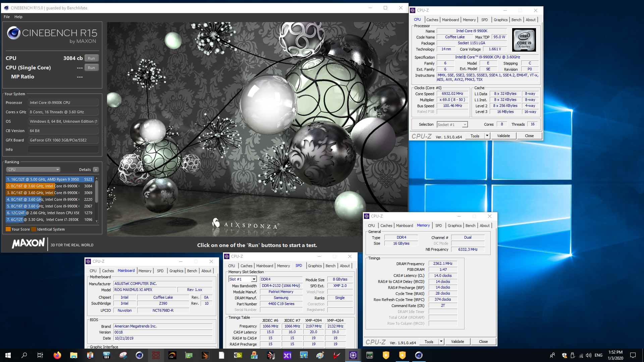The height and width of the screenshot is (362, 644).
Task: Click the safely remove USB tray icon
Action: (x=573, y=355)
